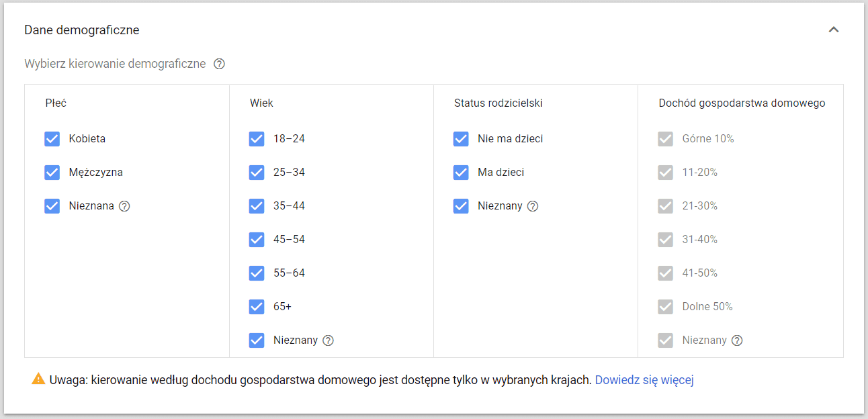Disable the 'Mężczyzna' checkbox
This screenshot has width=868, height=419.
pos(52,173)
